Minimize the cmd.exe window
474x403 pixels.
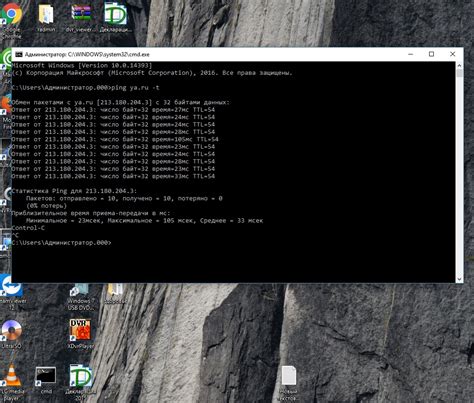(x=411, y=54)
